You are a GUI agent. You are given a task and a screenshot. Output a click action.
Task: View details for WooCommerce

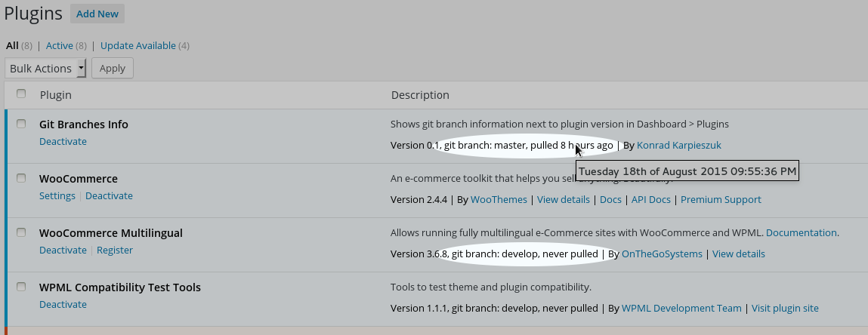coord(564,199)
